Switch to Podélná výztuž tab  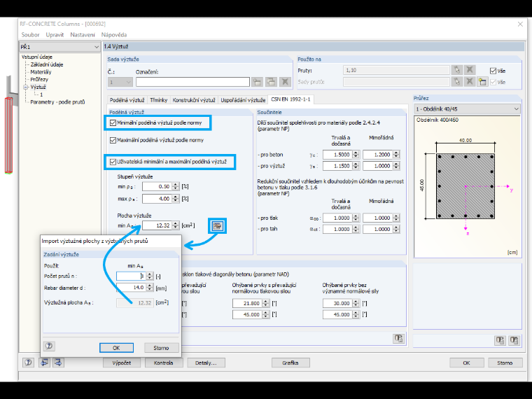coord(127,100)
